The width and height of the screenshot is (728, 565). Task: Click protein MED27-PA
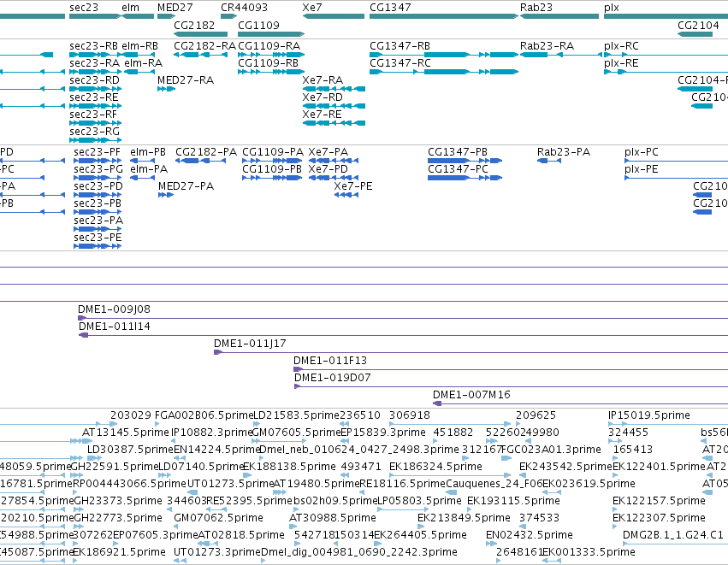click(x=166, y=195)
